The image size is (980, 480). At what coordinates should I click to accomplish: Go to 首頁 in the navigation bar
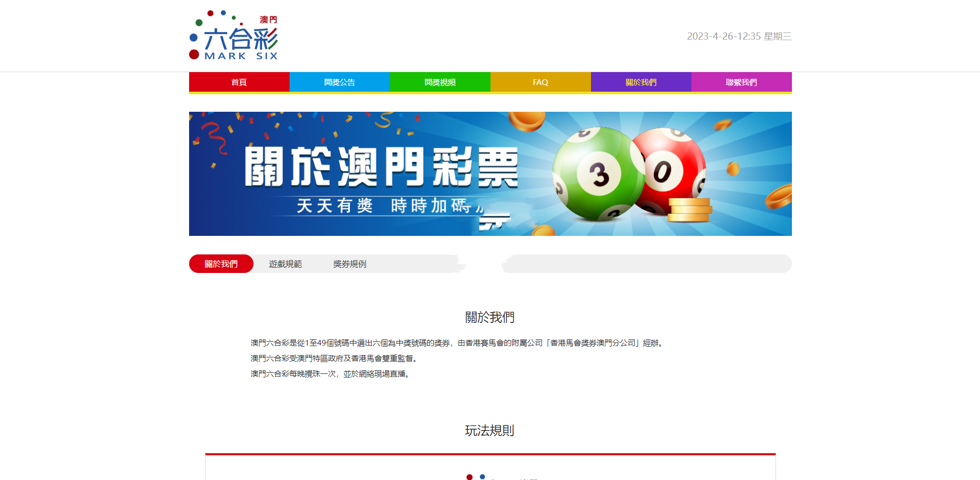(239, 82)
